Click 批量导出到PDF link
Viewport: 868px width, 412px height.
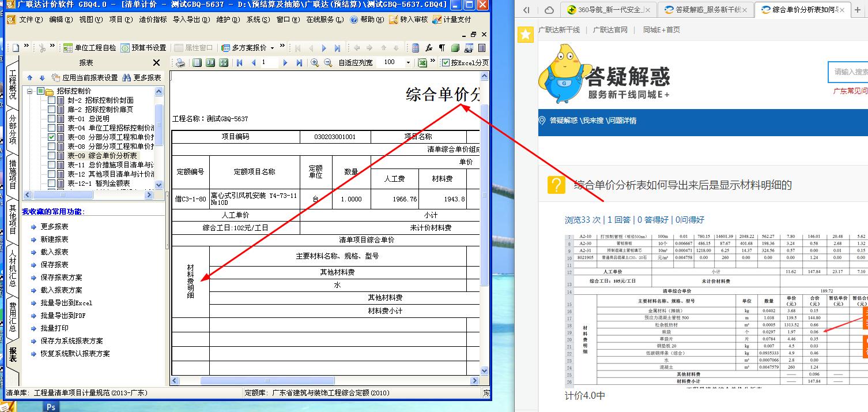click(63, 316)
